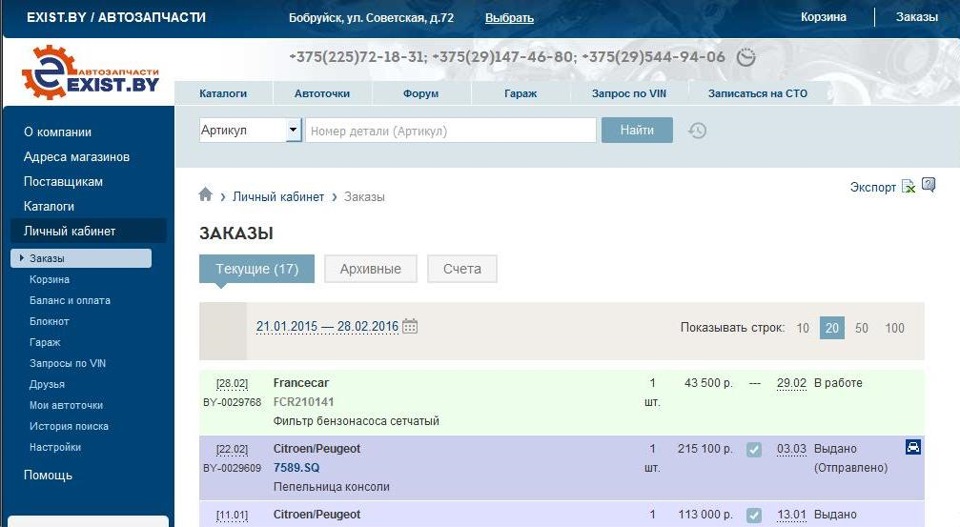Open Заказы in the top bar
Viewport: 960px width, 527px height.
tap(917, 17)
